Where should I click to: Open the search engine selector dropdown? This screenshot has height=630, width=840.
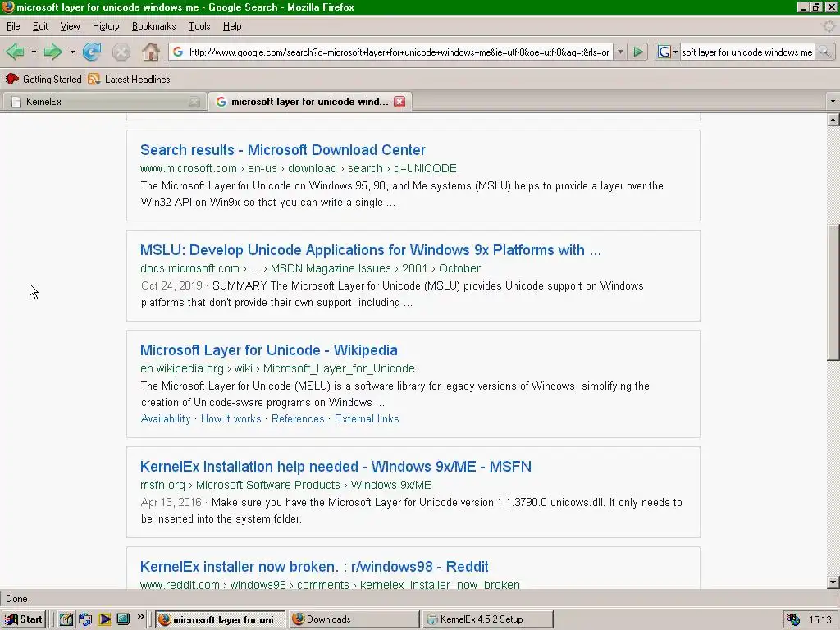coord(668,52)
